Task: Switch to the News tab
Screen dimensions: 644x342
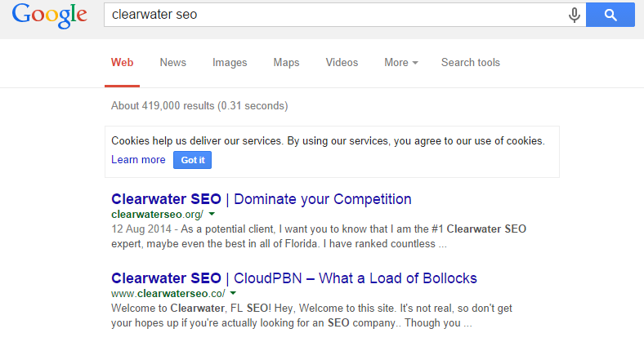Action: pyautogui.click(x=173, y=62)
